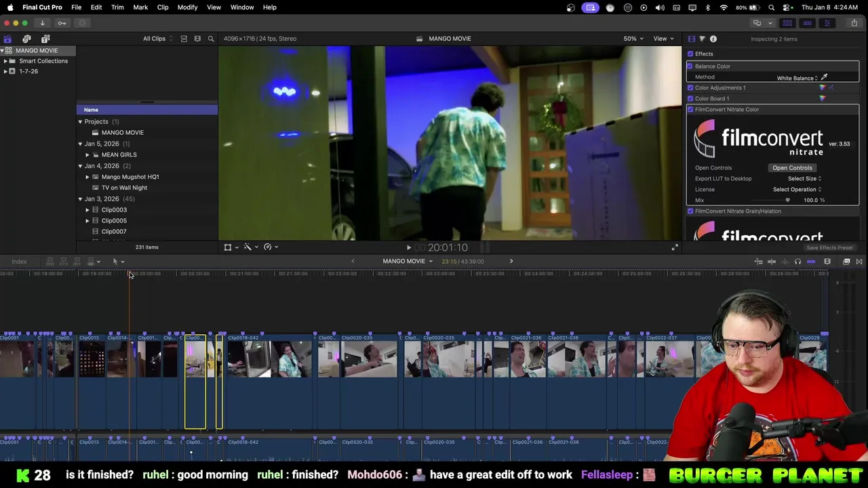868x488 pixels.
Task: Open the Edit menu
Action: click(96, 7)
